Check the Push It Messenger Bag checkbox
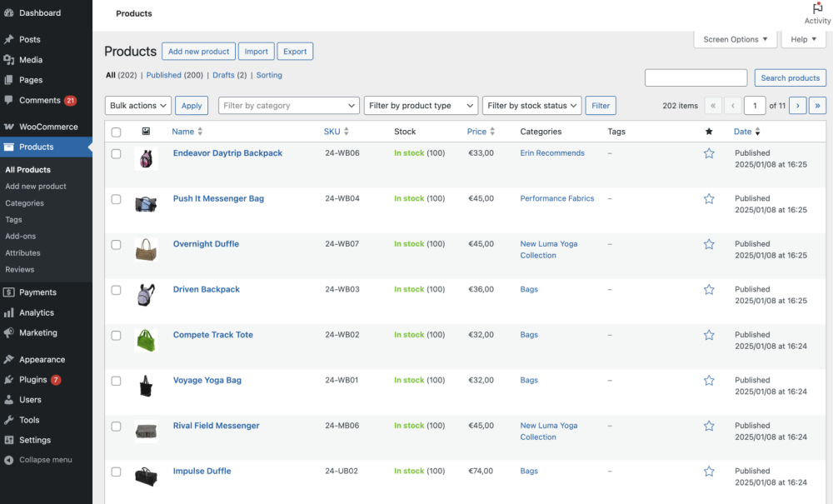This screenshot has width=833, height=504. point(116,199)
